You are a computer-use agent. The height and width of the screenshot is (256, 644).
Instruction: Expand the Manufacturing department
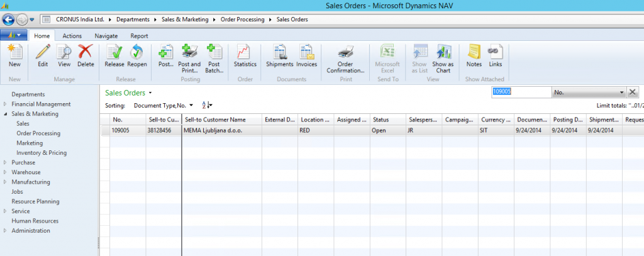click(x=5, y=182)
